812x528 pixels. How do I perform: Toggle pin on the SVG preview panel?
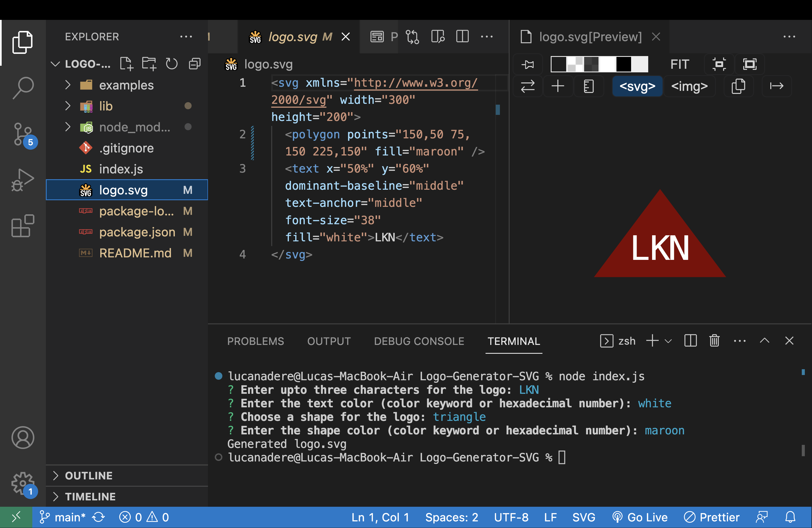(528, 64)
